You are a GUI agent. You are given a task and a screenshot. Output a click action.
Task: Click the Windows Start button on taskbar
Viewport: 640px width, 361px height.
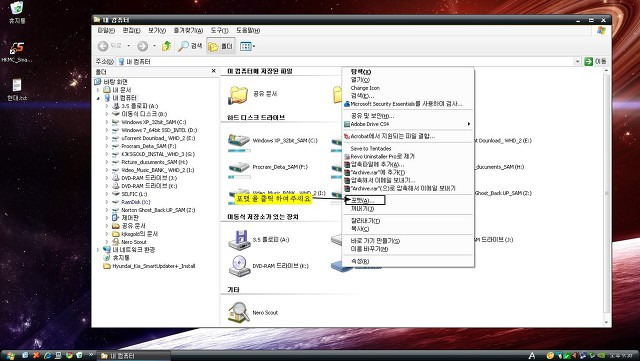point(10,356)
